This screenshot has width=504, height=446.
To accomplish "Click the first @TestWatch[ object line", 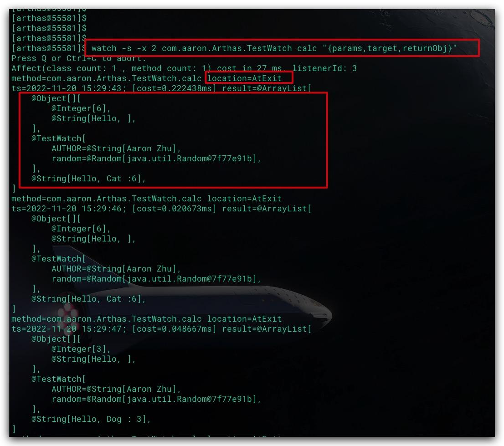I will coord(58,138).
